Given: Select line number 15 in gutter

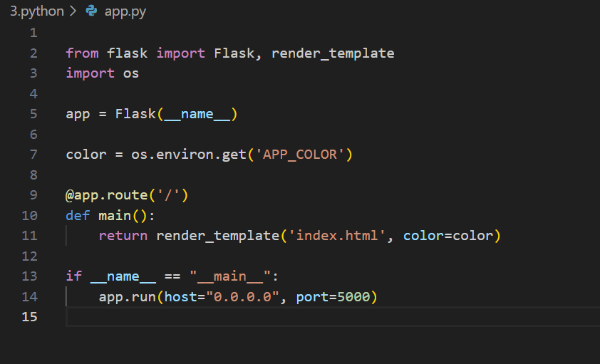Looking at the screenshot, I should (29, 316).
